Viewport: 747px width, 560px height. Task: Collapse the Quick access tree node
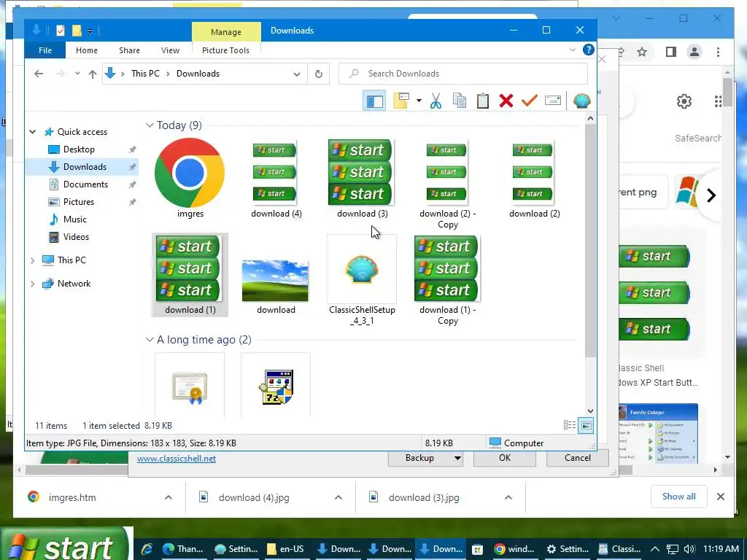click(x=32, y=132)
